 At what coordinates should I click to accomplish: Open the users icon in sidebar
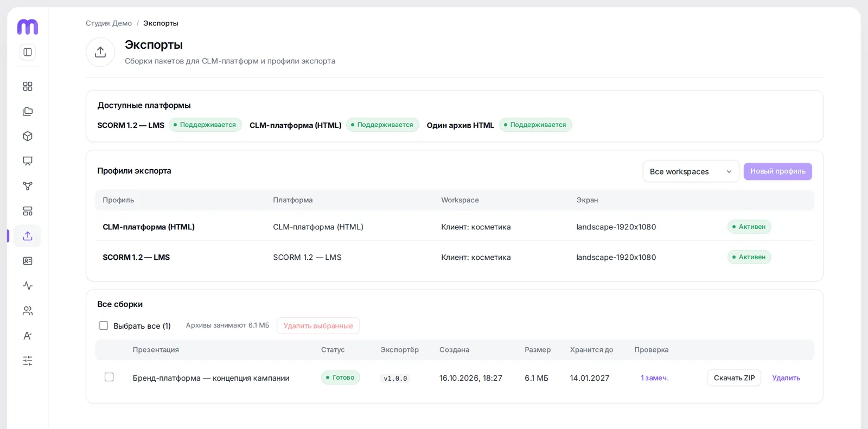[28, 311]
